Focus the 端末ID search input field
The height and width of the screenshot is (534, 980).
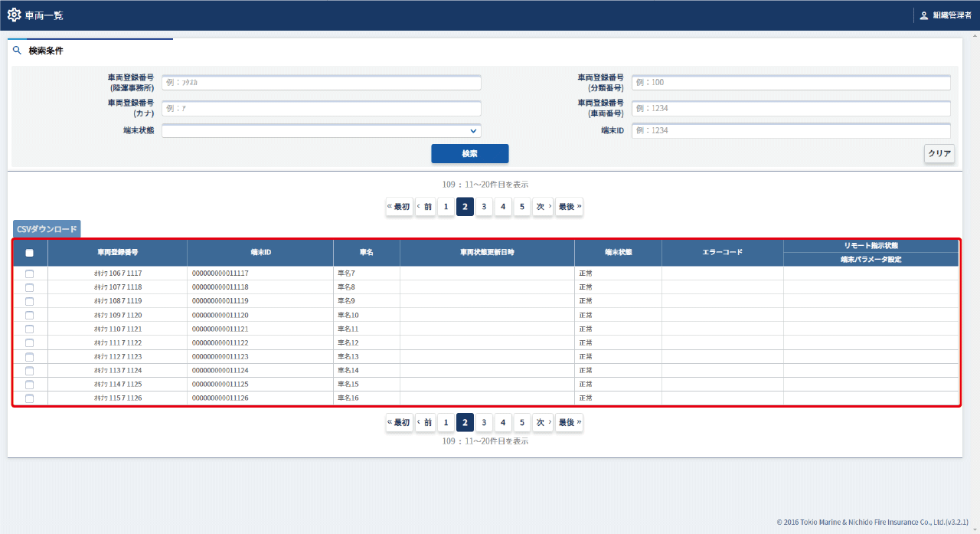point(790,131)
